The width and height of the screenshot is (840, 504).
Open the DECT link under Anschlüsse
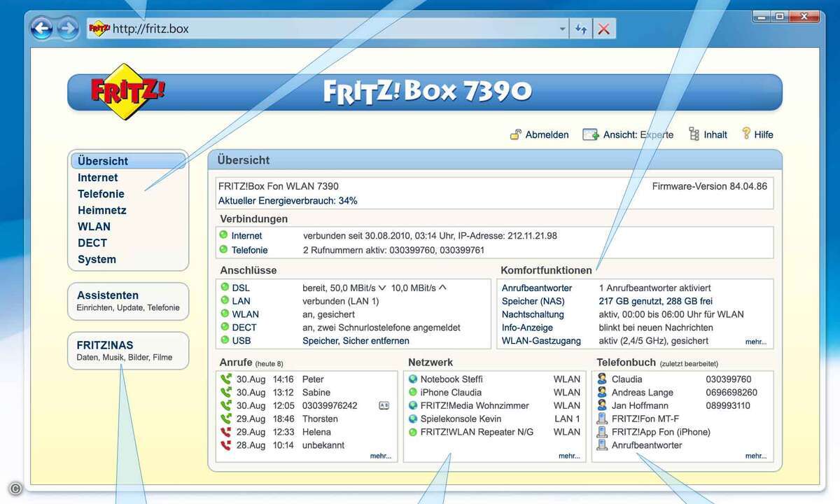[x=244, y=328]
